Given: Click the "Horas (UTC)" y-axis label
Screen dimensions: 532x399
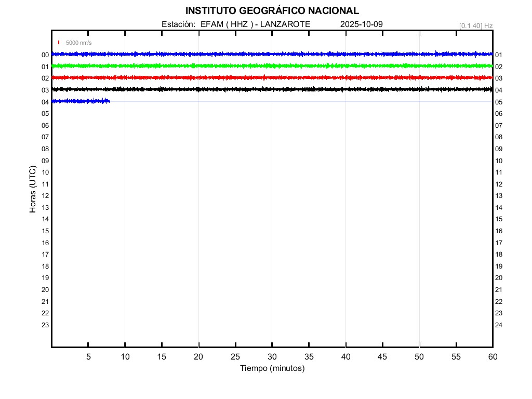Looking at the screenshot, I should point(33,190).
